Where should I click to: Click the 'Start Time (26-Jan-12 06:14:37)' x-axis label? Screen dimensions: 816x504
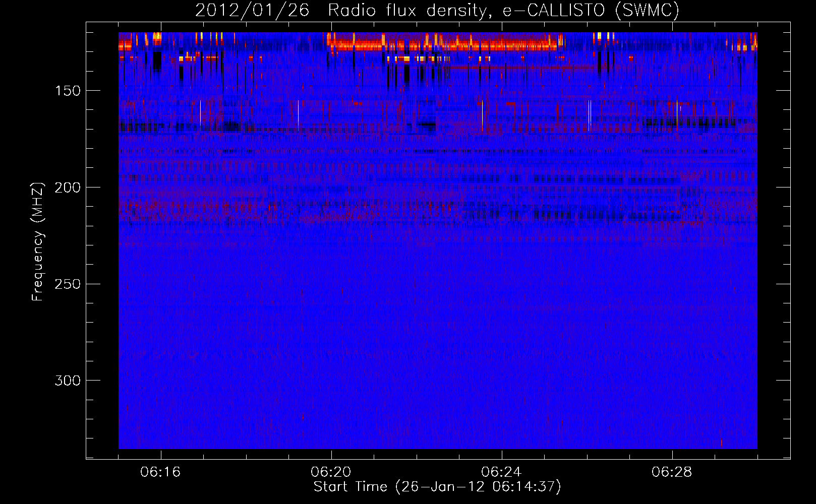[x=437, y=487]
